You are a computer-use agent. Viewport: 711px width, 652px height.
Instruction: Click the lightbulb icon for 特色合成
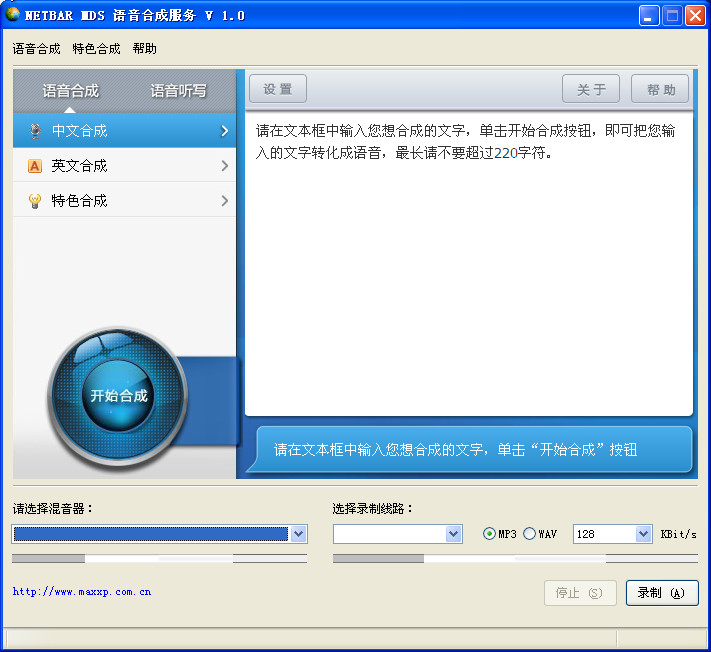point(35,201)
